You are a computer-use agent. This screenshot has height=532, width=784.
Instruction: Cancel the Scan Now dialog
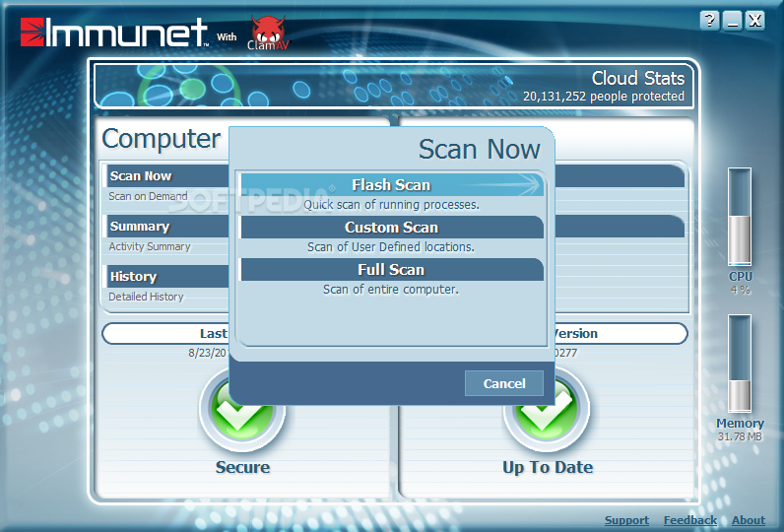point(504,383)
